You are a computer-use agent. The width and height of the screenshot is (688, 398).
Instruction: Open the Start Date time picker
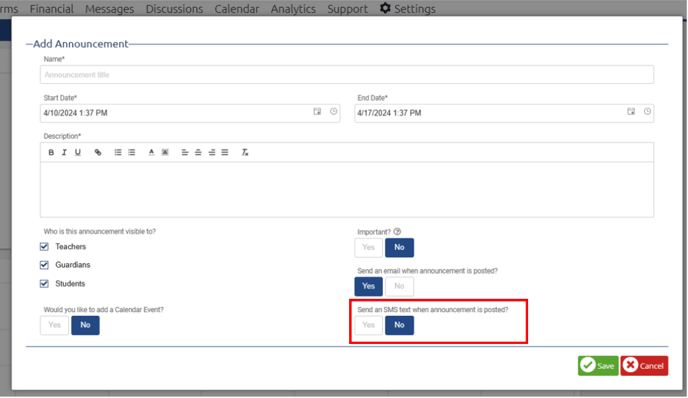tap(333, 111)
